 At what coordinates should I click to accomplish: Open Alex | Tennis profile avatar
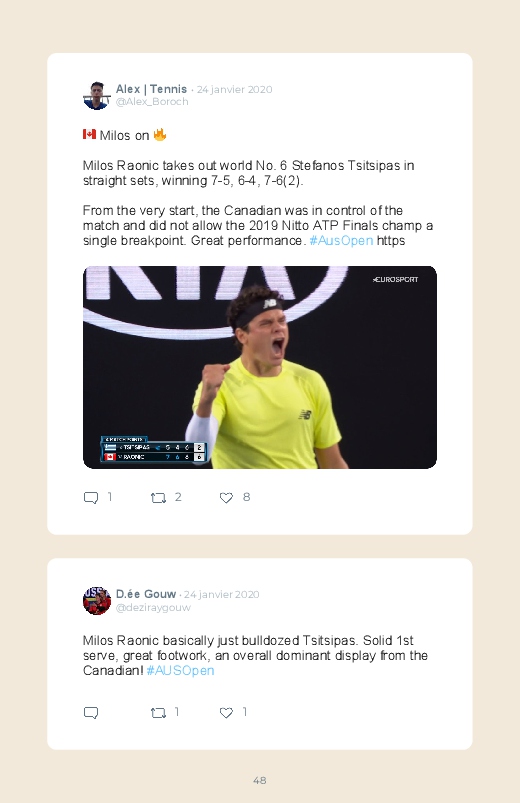click(97, 95)
